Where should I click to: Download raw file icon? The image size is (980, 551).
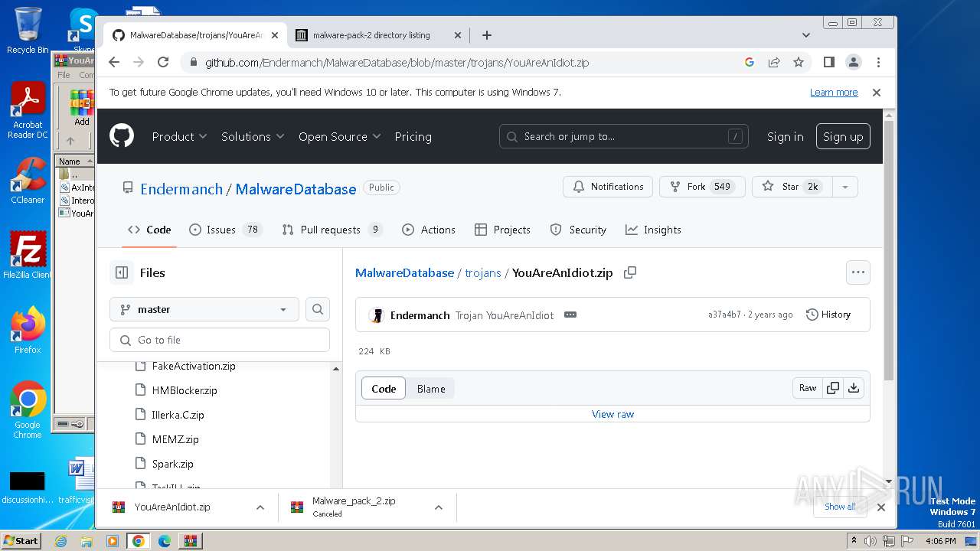854,388
